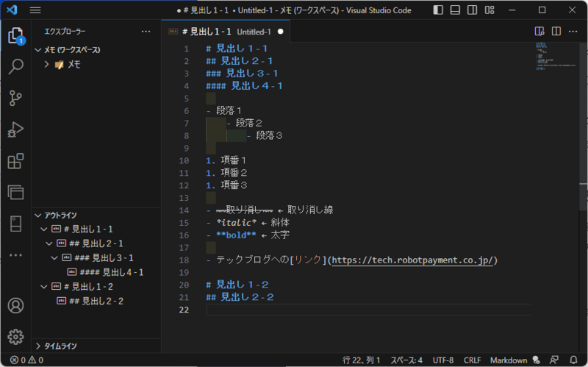Open the hamburger application menu
Image resolution: width=588 pixels, height=367 pixels.
click(35, 10)
